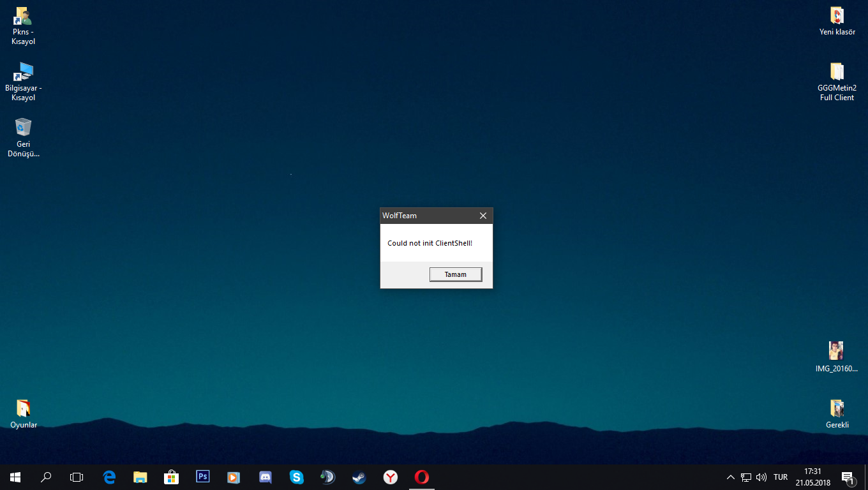This screenshot has width=868, height=490.
Task: Select the IMG_20160 image file thumbnail
Action: point(837,357)
